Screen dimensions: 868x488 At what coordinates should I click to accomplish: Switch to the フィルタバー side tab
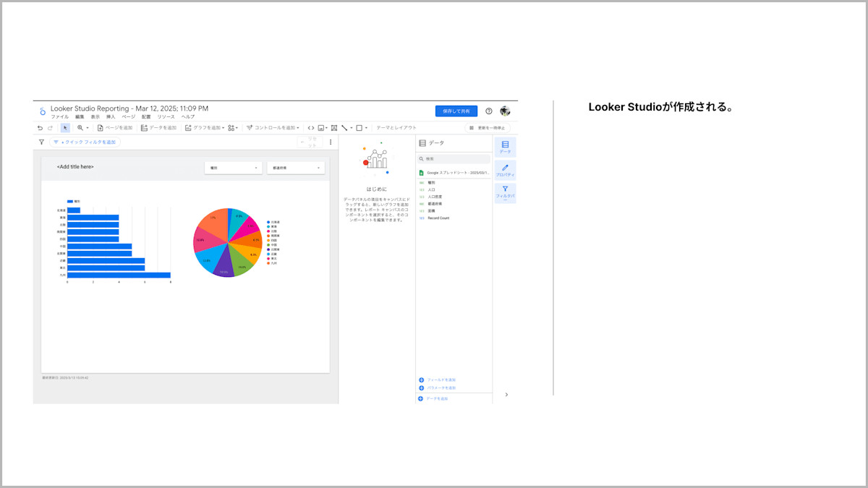point(505,193)
